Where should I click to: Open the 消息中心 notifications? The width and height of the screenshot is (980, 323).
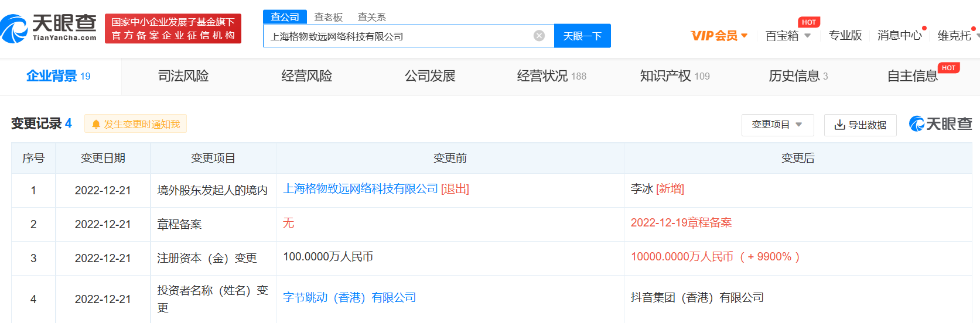[x=900, y=36]
